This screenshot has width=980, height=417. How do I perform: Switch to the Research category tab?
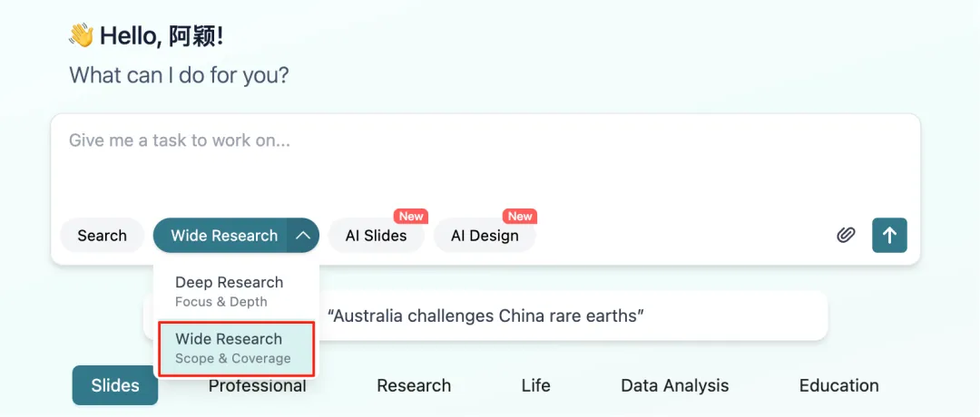pyautogui.click(x=414, y=385)
